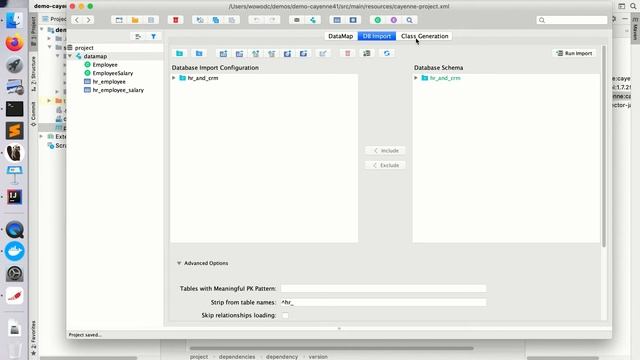Click the Run Import button
This screenshot has height=360, width=640.
tap(574, 53)
